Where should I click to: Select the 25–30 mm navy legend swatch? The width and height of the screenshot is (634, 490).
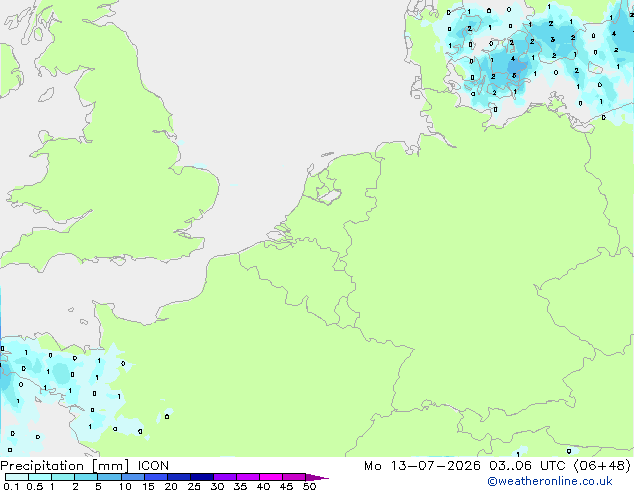click(201, 477)
